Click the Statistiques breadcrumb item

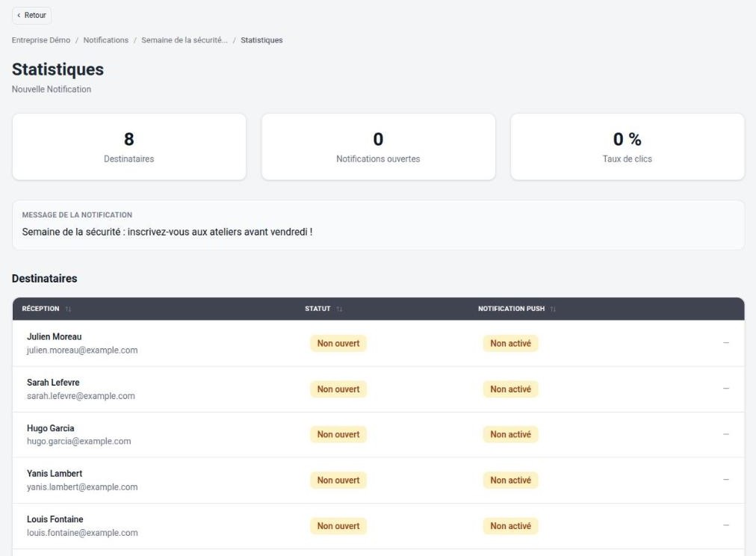pos(261,40)
